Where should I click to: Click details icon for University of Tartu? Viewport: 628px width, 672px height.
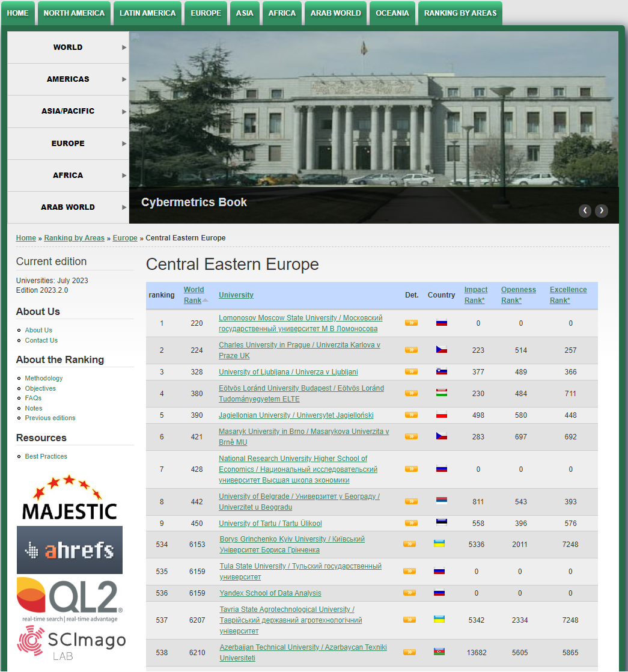pyautogui.click(x=411, y=523)
